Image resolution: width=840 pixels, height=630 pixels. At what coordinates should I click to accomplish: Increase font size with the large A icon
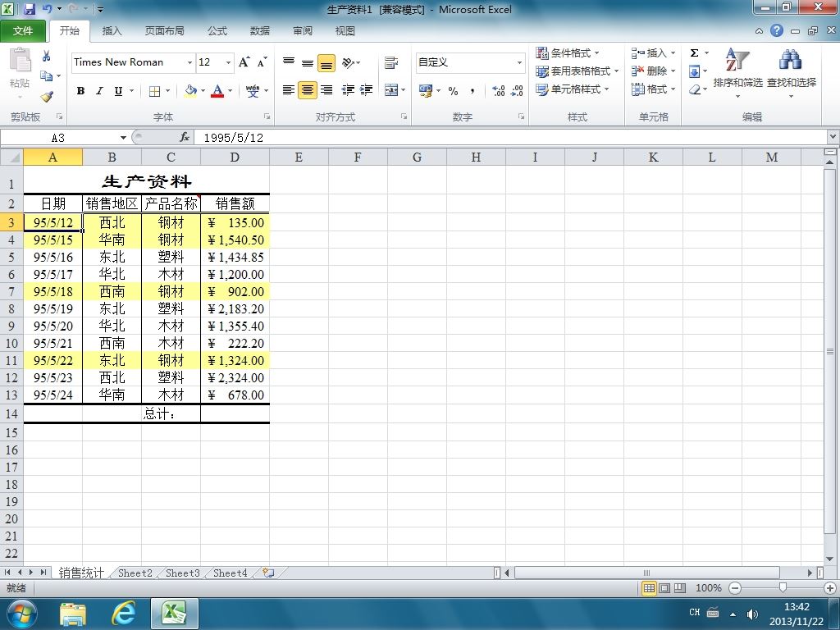244,62
